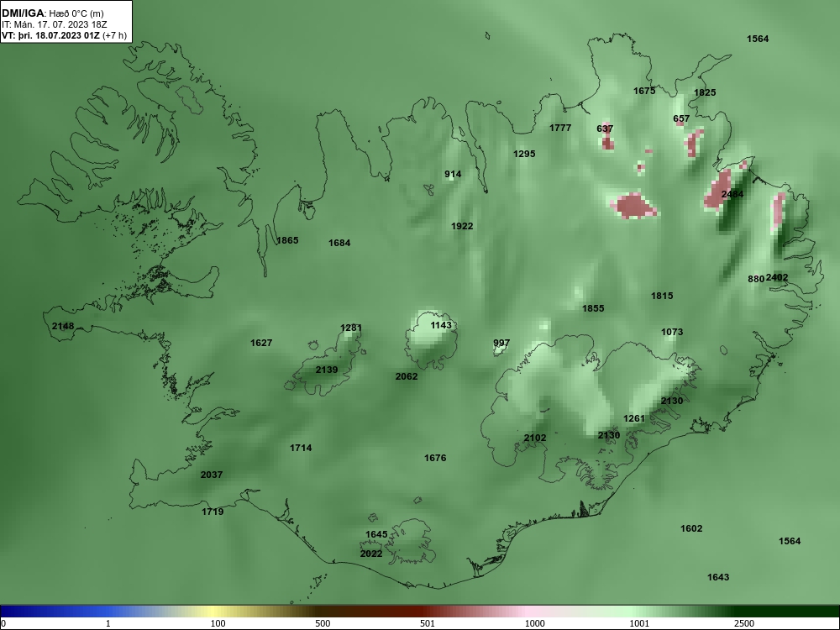Click the legend tick label 100
This screenshot has width=840, height=630.
tap(218, 624)
